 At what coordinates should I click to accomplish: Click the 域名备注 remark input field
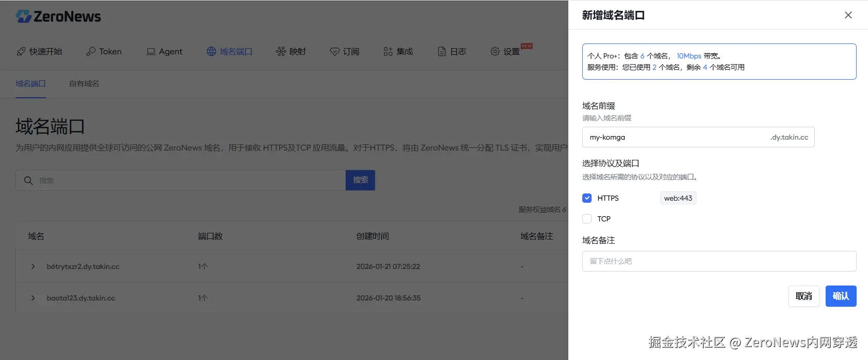(719, 261)
